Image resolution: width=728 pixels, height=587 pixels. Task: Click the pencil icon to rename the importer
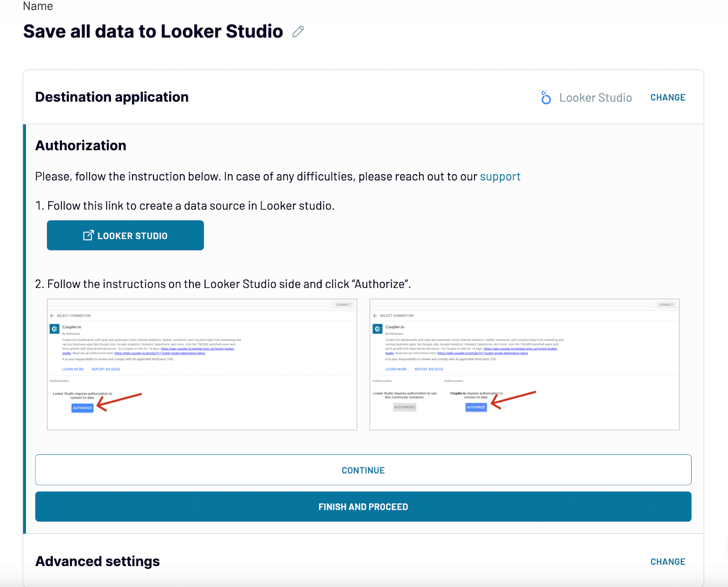point(298,32)
